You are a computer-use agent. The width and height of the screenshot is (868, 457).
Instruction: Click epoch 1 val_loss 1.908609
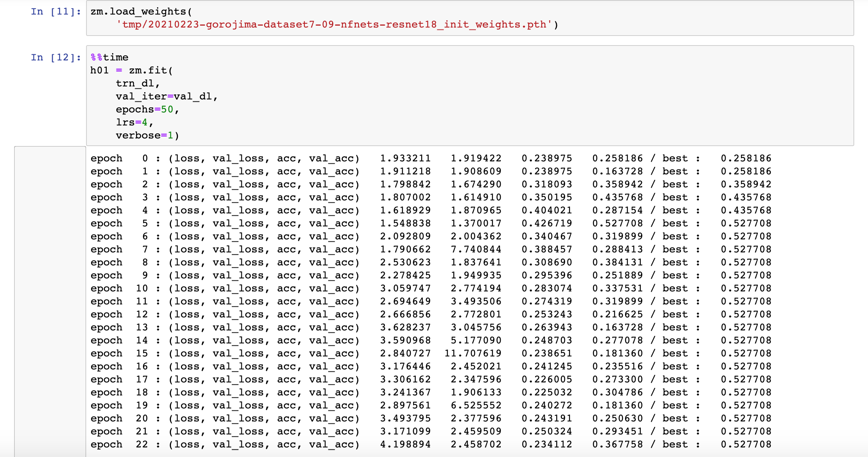476,171
